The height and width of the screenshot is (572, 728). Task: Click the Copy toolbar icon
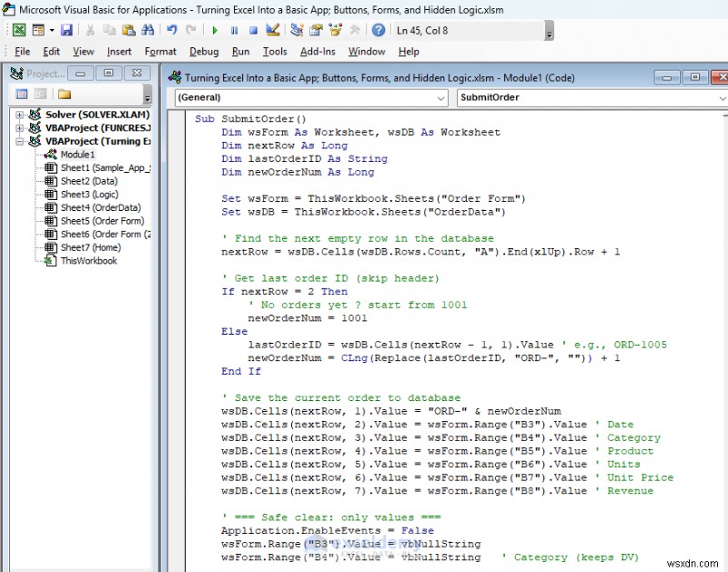coord(109,30)
